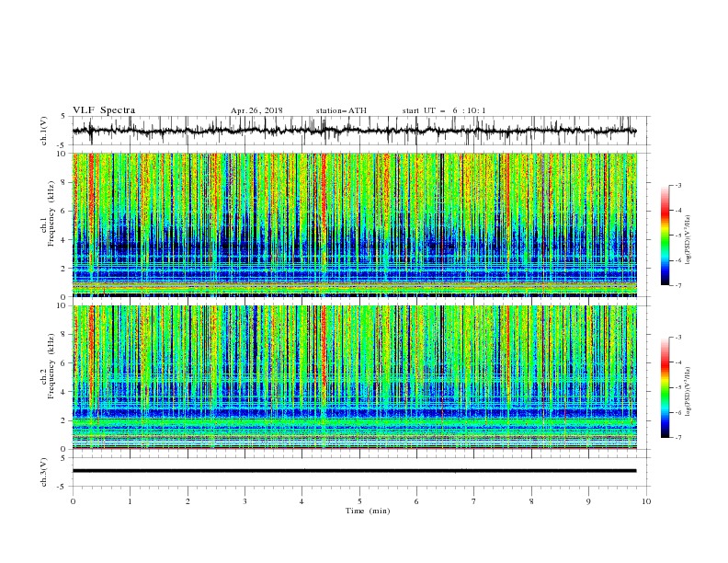
Task: Click the "0" tick on the time axis
Action: click(73, 501)
